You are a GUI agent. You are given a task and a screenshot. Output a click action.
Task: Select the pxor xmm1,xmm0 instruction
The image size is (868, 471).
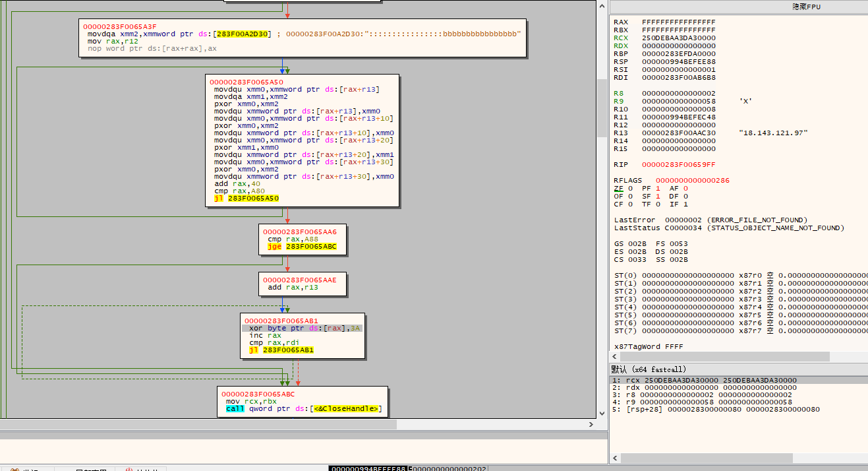tap(243, 147)
